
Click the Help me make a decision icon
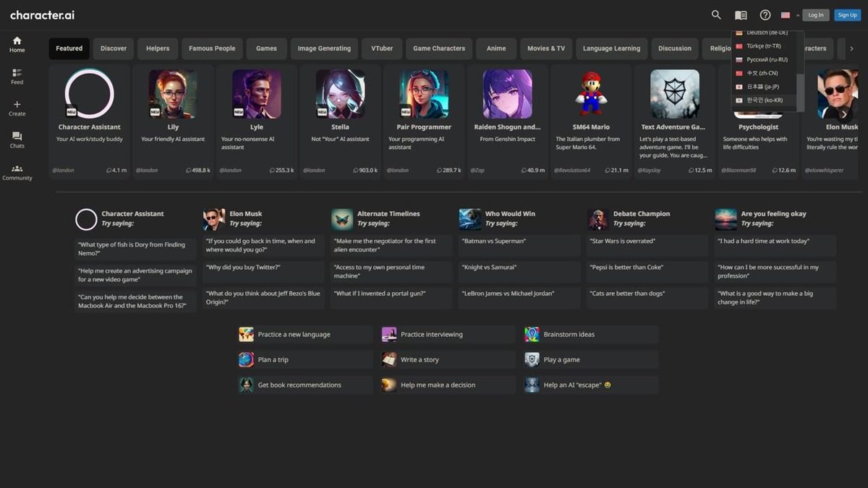pyautogui.click(x=389, y=385)
